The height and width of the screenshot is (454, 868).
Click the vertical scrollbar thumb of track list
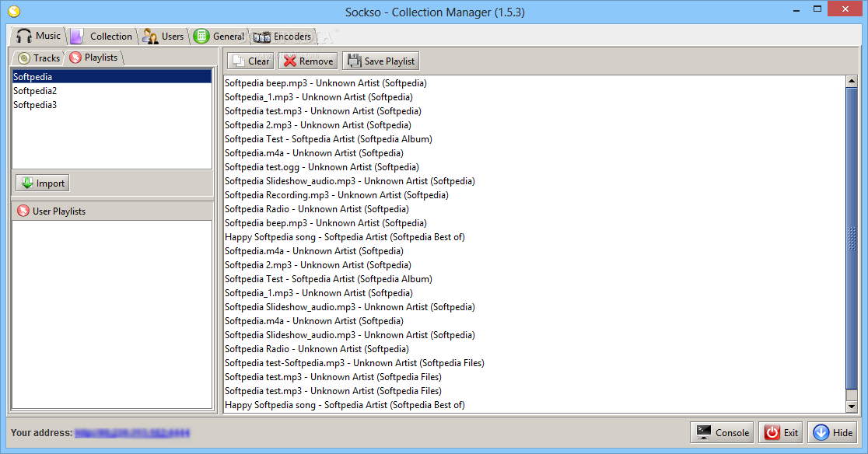(852, 238)
